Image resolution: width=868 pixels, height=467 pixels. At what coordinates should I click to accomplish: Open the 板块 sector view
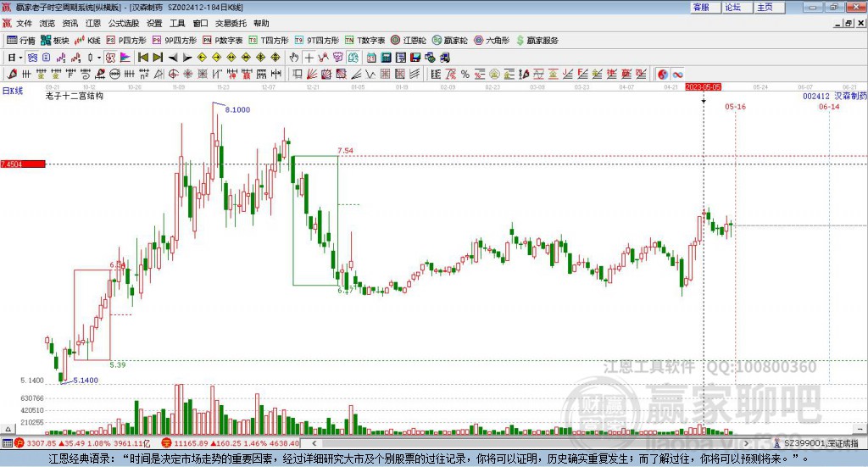tap(54, 41)
